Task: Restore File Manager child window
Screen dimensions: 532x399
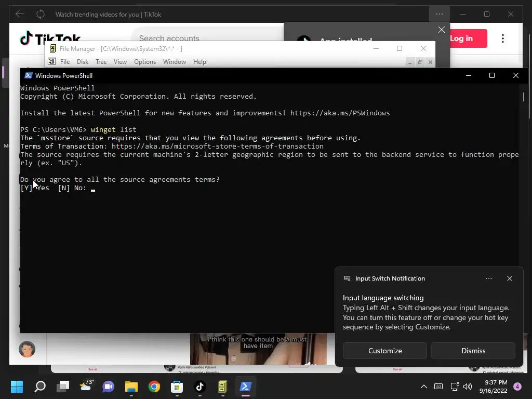Action: pos(420,62)
